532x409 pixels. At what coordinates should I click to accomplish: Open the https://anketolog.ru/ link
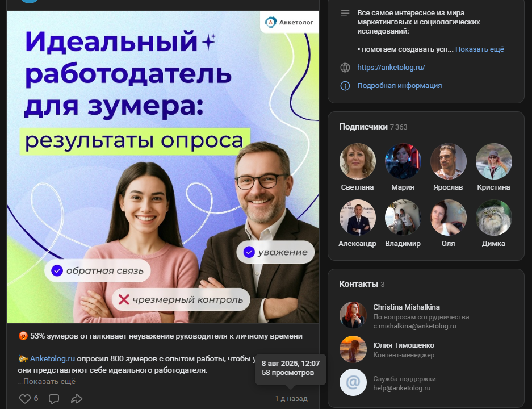click(391, 68)
